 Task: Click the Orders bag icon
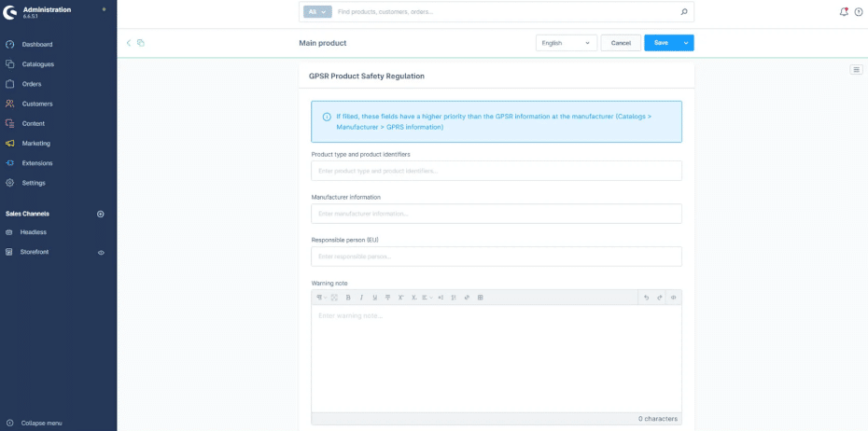(x=9, y=84)
